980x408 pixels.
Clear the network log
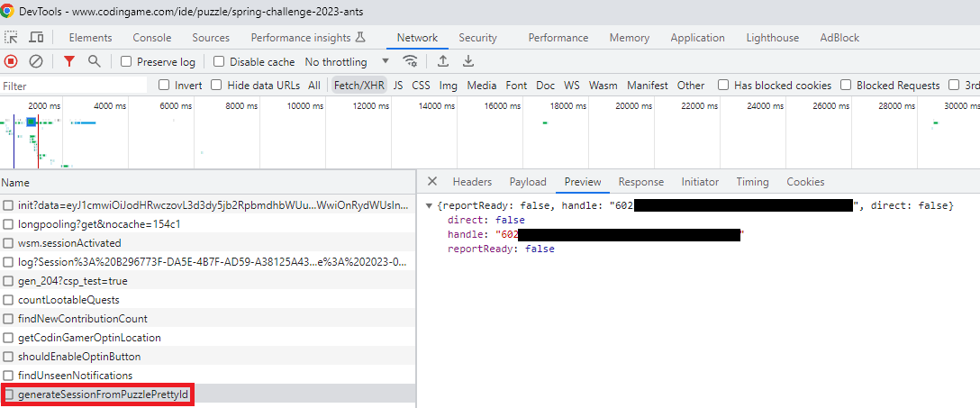(36, 61)
